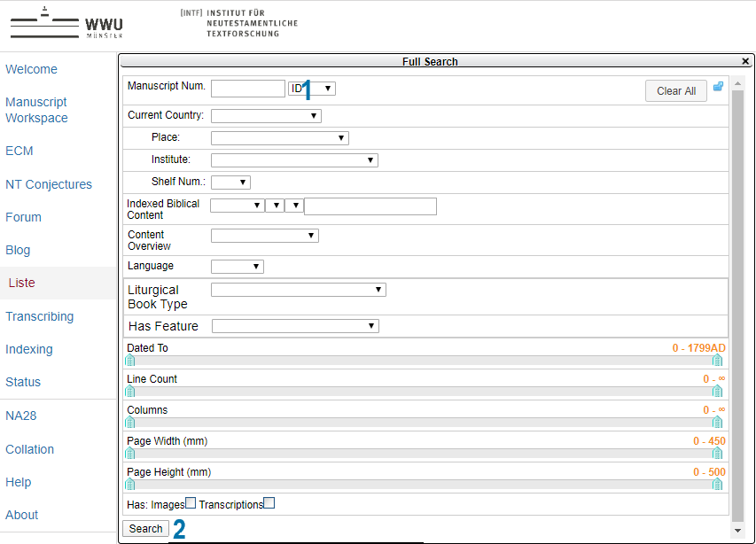Tick the Transcriptions checkbox
This screenshot has width=756, height=544.
tap(269, 503)
